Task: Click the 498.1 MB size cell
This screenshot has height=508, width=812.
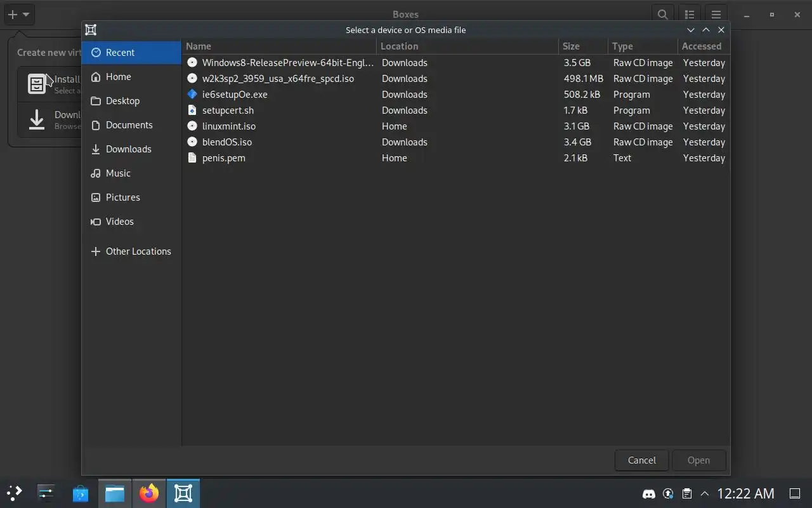Action: pos(583,79)
